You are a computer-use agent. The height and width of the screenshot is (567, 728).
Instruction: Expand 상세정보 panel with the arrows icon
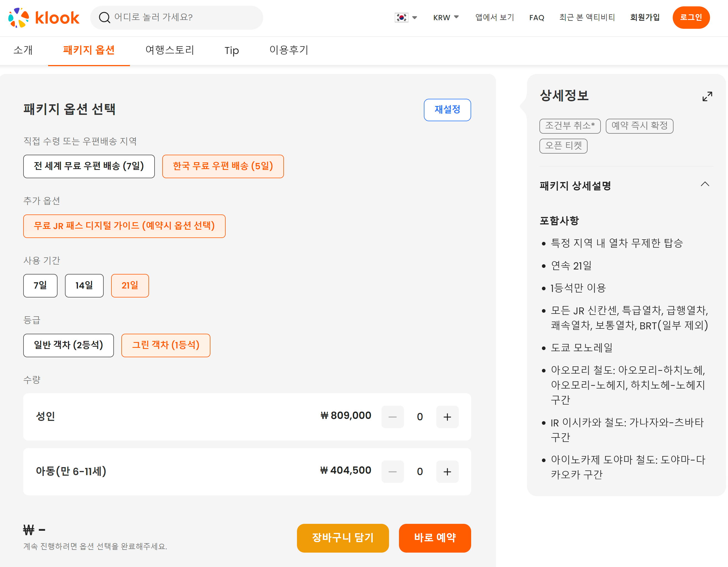point(707,96)
